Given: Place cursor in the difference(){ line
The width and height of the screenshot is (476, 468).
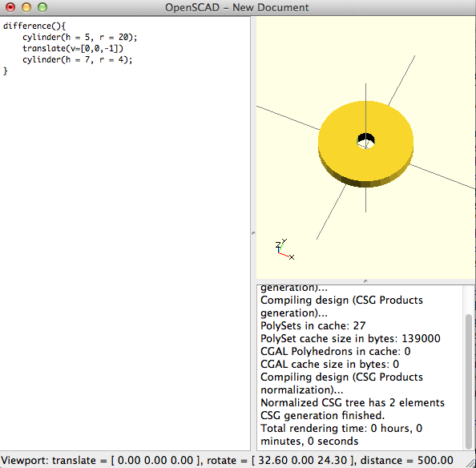Looking at the screenshot, I should pyautogui.click(x=34, y=26).
